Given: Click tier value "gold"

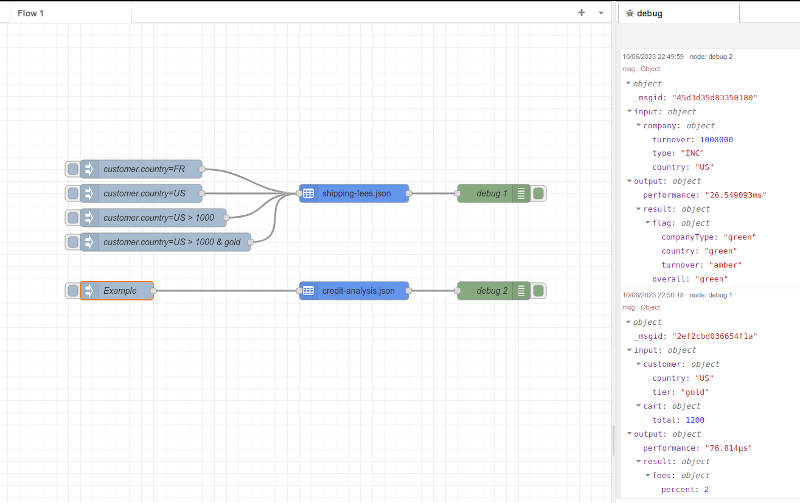Looking at the screenshot, I should pyautogui.click(x=695, y=392).
